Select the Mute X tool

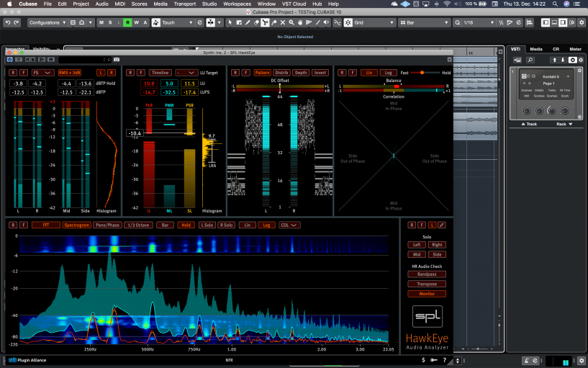[282, 22]
